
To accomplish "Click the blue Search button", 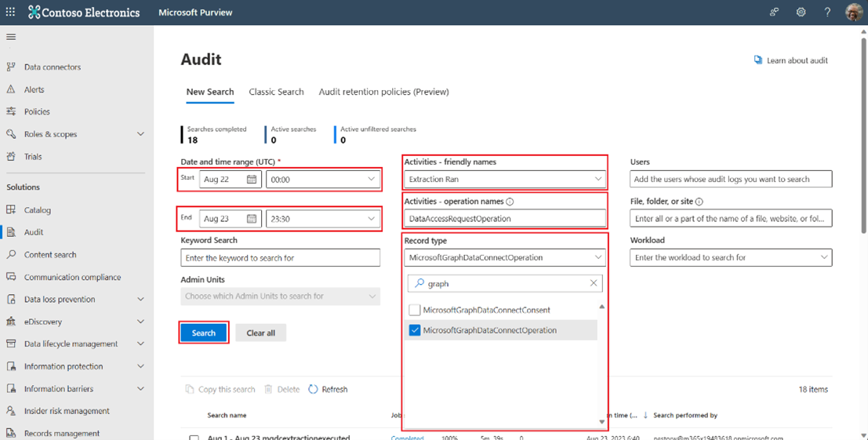I will tap(204, 333).
